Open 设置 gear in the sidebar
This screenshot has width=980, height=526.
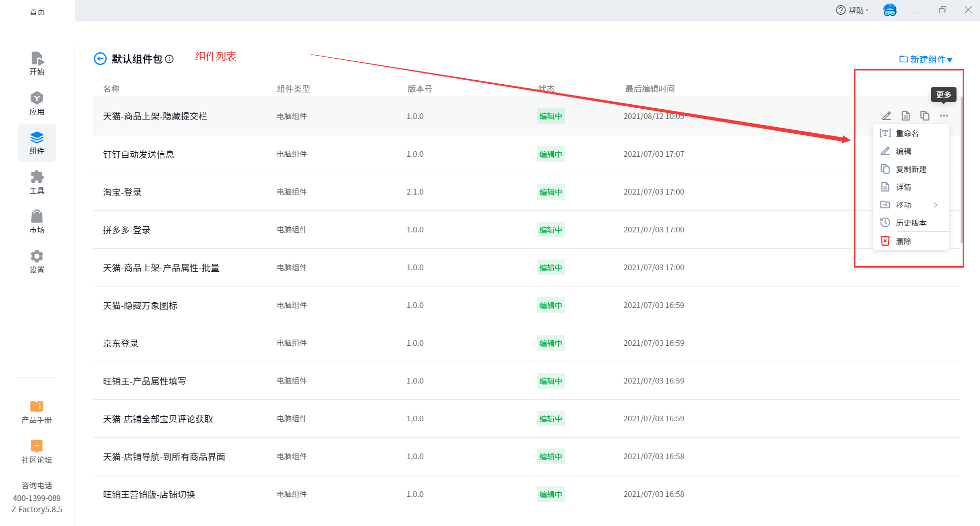click(x=37, y=261)
